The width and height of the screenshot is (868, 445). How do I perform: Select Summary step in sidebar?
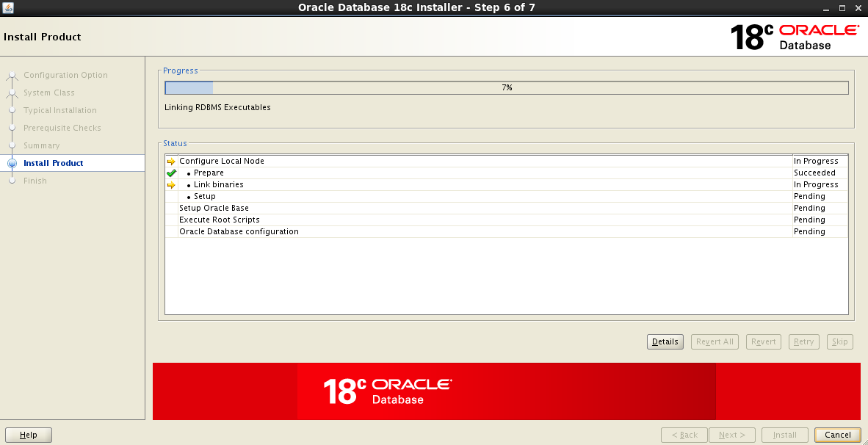pos(42,145)
